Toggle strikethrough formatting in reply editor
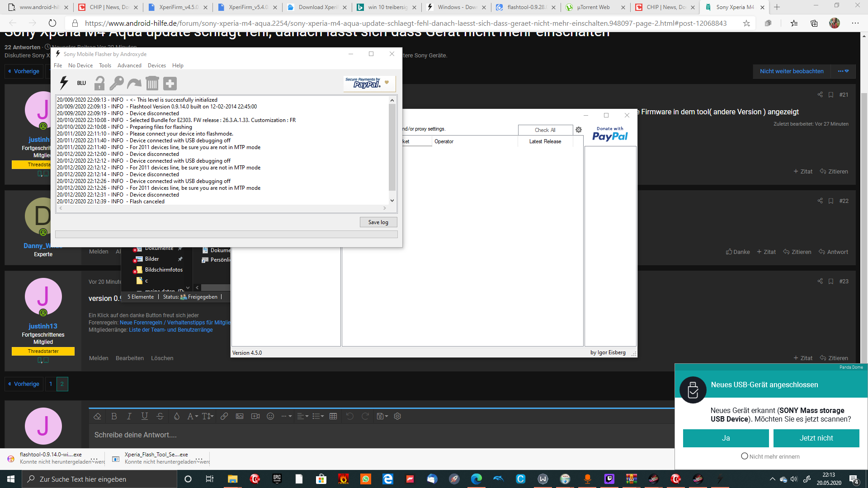This screenshot has height=488, width=868. click(160, 417)
